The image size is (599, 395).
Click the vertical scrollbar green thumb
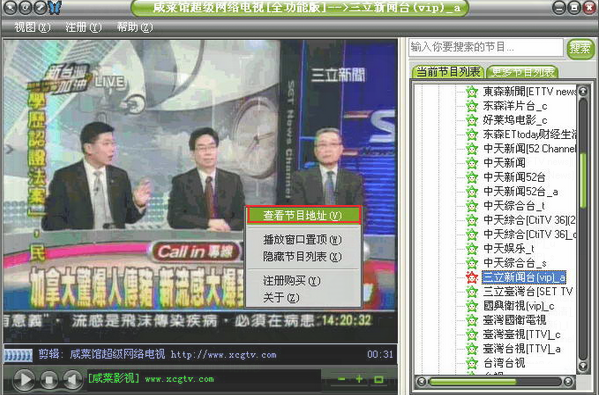click(x=583, y=181)
